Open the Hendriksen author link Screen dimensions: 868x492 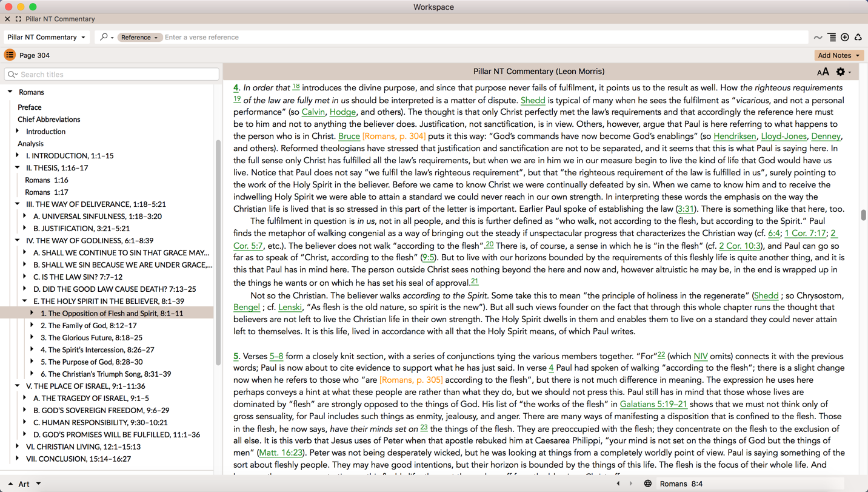(735, 136)
